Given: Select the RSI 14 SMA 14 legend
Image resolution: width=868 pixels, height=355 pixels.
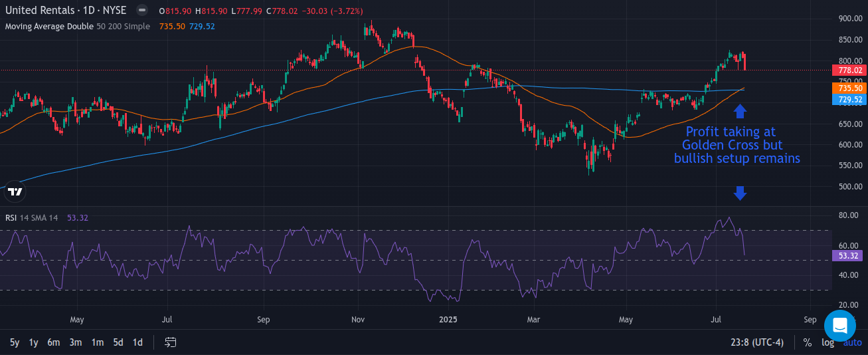Looking at the screenshot, I should (x=32, y=217).
